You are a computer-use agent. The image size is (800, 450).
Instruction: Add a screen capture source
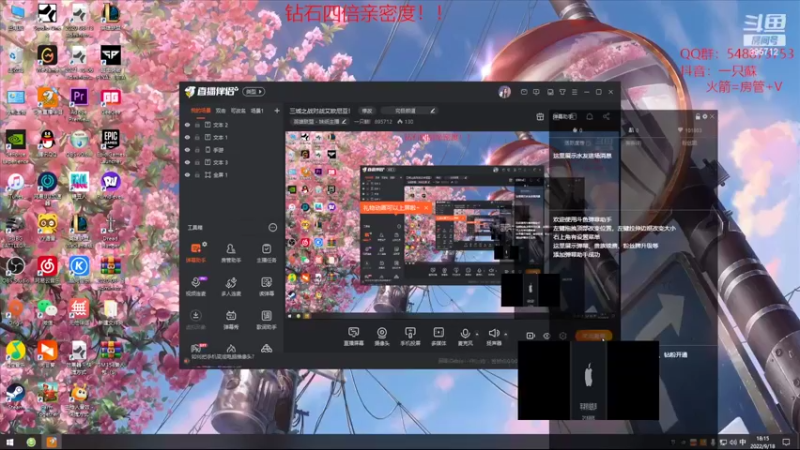click(353, 336)
